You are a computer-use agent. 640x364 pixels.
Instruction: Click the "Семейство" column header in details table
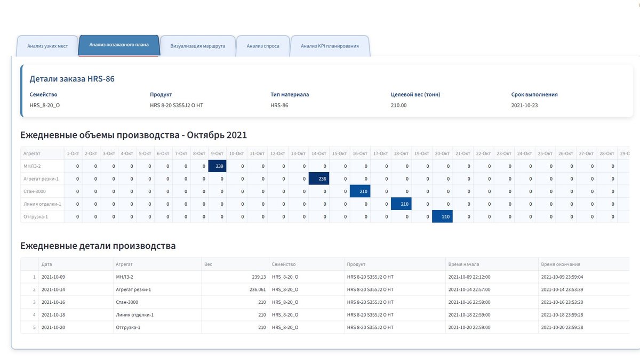click(307, 264)
